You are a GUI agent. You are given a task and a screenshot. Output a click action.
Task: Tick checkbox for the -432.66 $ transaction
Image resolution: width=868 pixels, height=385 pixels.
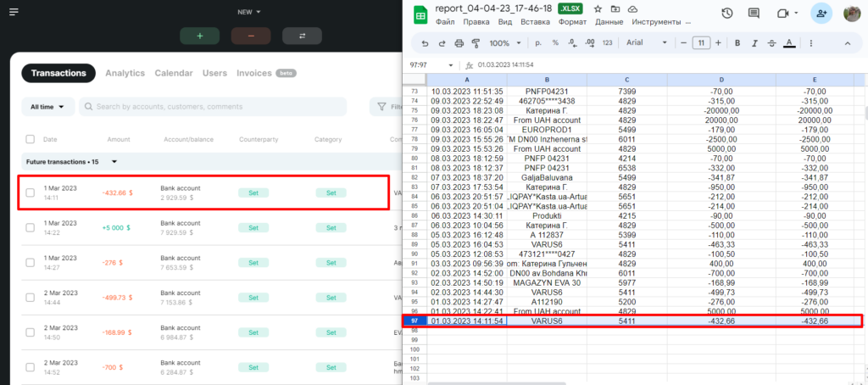(x=30, y=192)
